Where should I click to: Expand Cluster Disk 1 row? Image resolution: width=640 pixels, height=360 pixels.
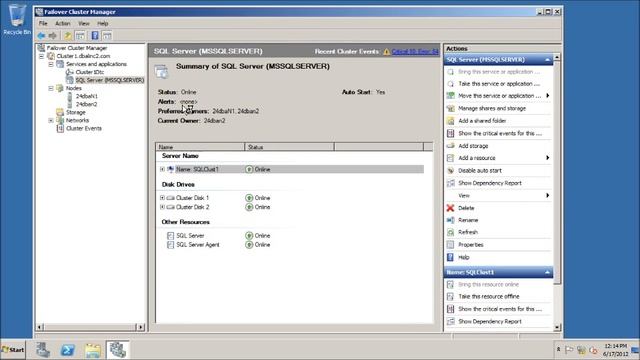pyautogui.click(x=162, y=198)
